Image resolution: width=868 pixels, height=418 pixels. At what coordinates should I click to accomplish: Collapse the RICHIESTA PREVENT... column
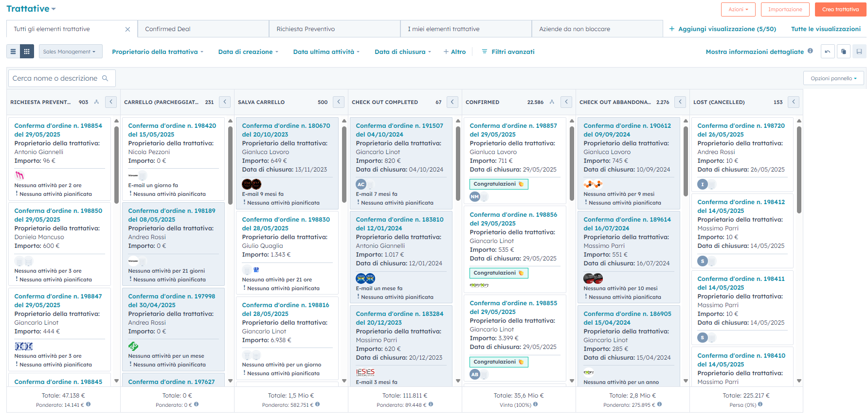point(111,102)
